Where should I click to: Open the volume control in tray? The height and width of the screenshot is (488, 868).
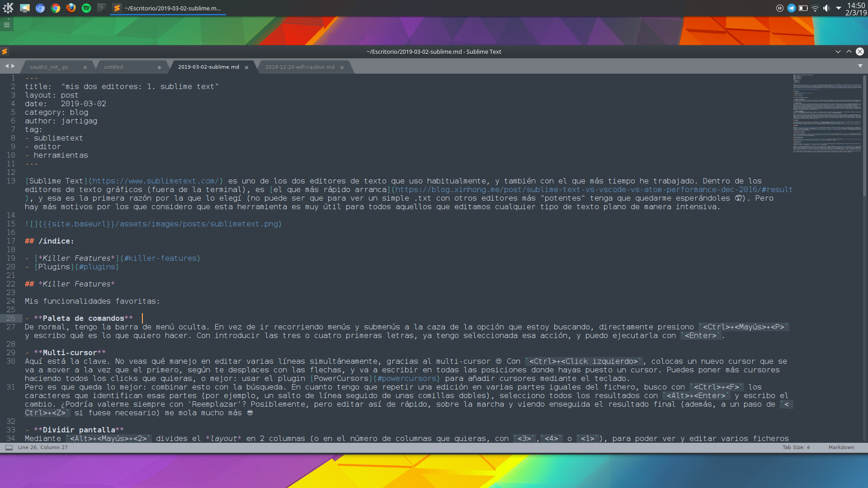[x=826, y=8]
